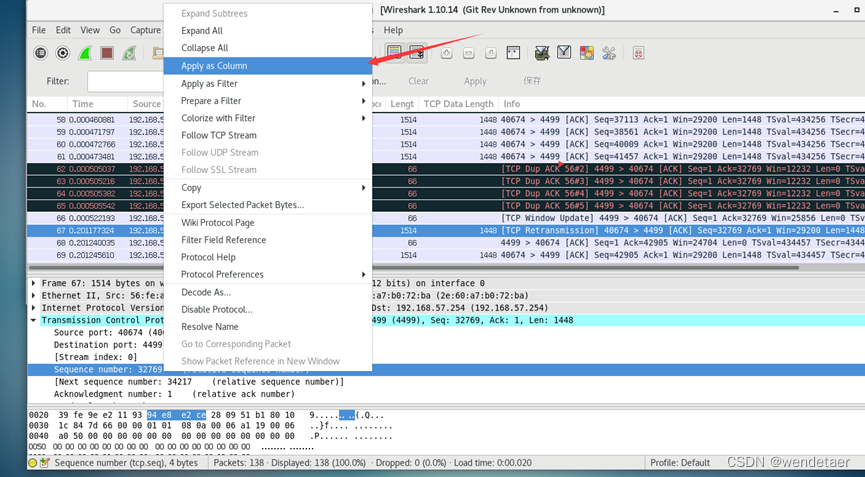Open Colorize with Filter submenu
Image resolution: width=865 pixels, height=477 pixels.
click(268, 118)
